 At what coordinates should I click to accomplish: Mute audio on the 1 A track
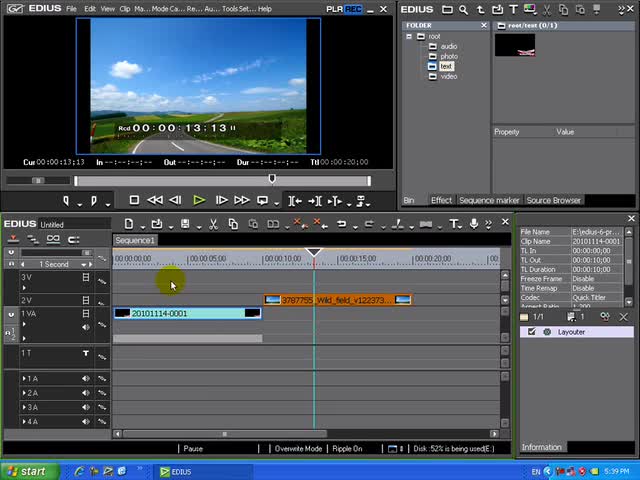pos(86,379)
